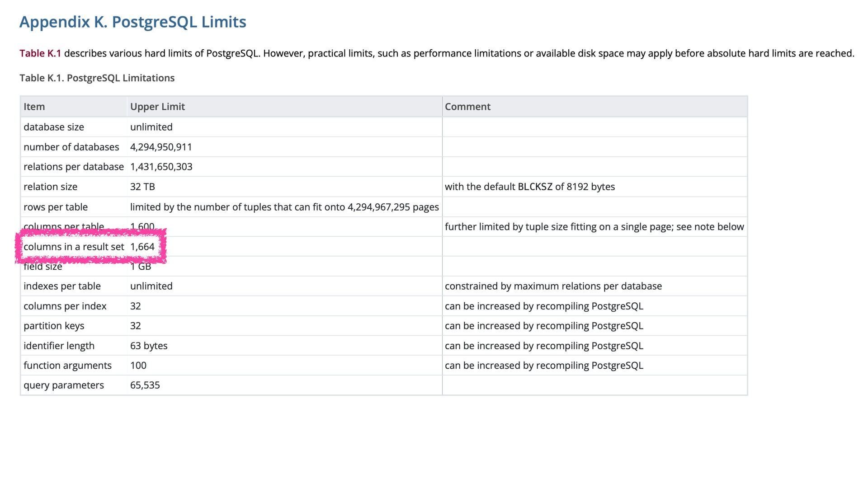
Task: Click the query parameters value 65,535
Action: 145,385
